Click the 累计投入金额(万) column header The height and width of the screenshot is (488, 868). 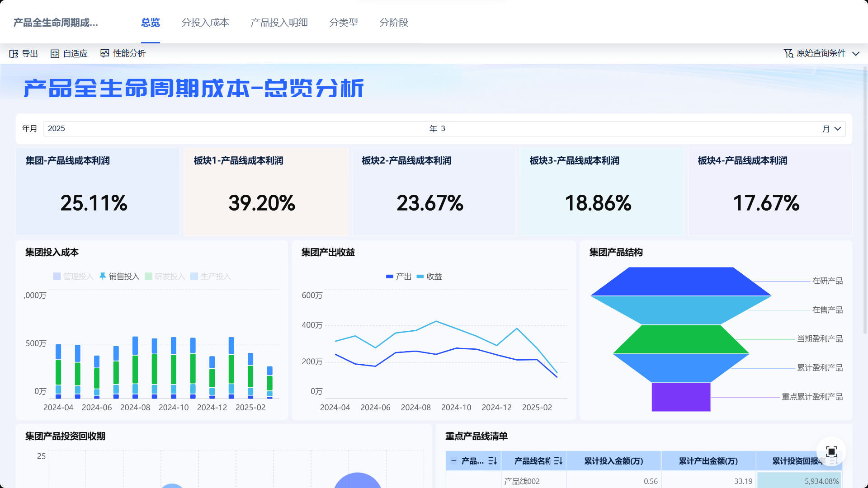[x=613, y=461]
